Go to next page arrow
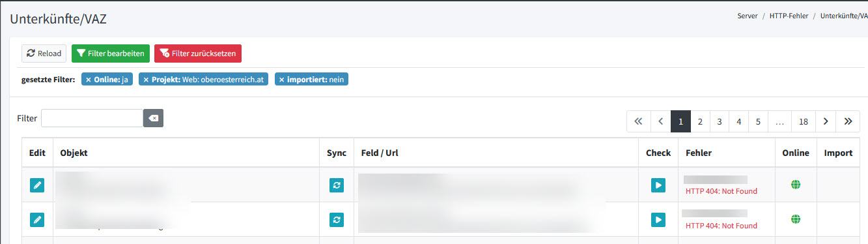 [x=826, y=121]
